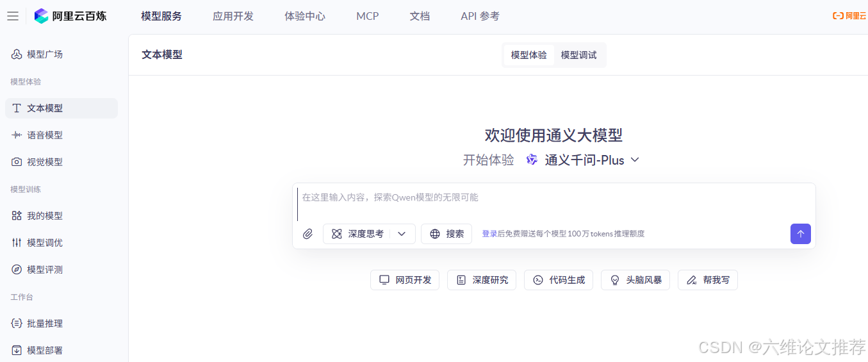This screenshot has height=362, width=868.
Task: Click the 阿里云百炼 logo
Action: click(70, 16)
